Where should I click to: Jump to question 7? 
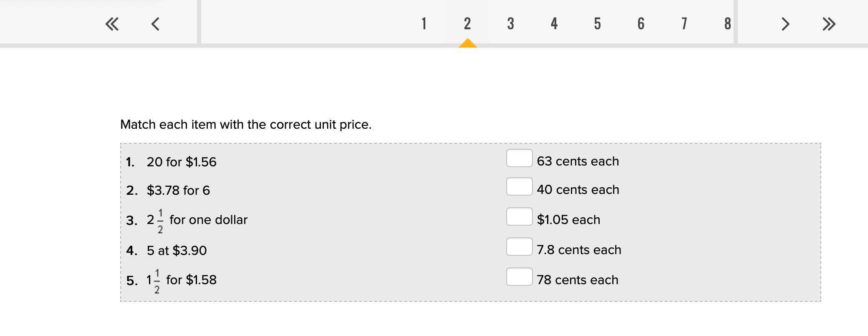[684, 24]
